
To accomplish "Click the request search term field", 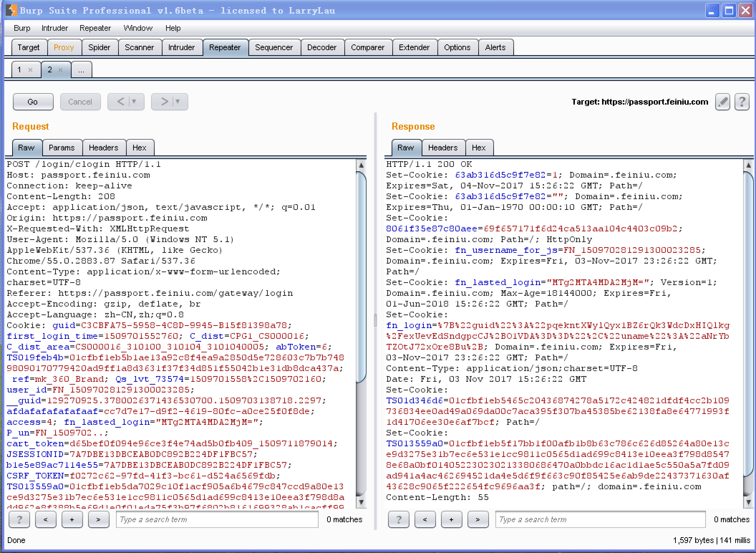I will coord(217,519).
